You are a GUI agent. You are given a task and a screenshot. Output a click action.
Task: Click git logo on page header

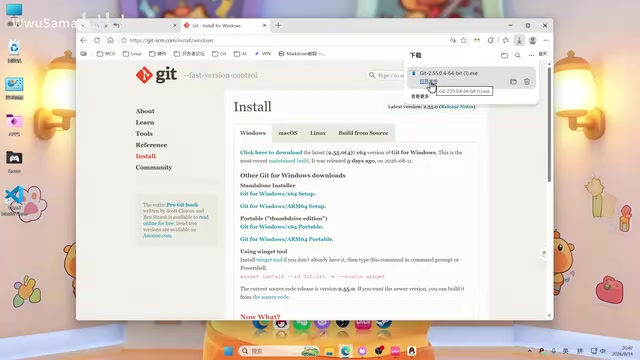(x=156, y=75)
